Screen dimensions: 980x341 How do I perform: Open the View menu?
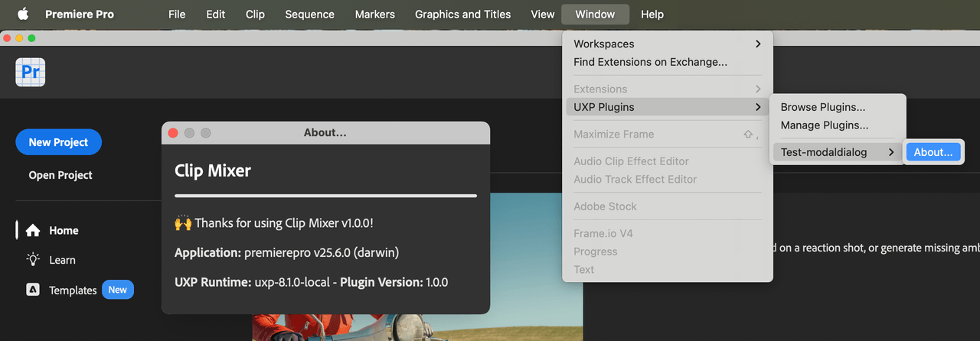[543, 14]
